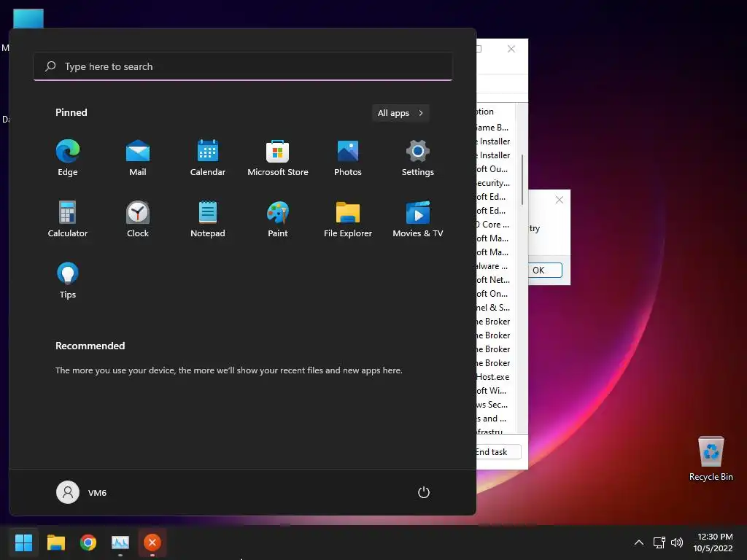Select the Host.exe row in Task Manager

495,377
